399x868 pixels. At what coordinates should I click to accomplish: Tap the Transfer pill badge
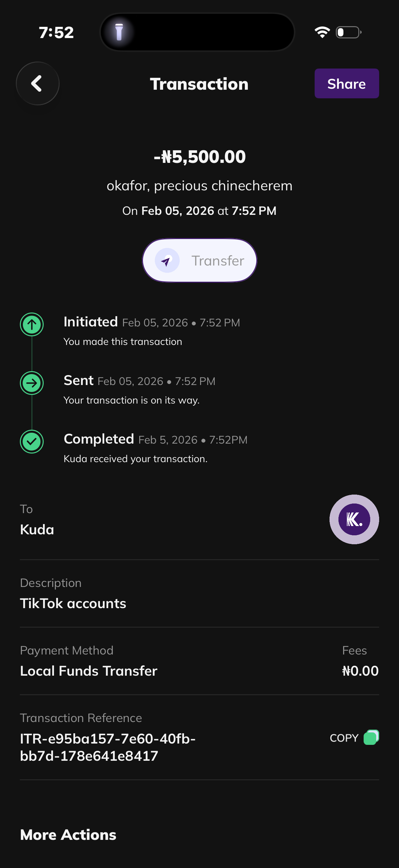(x=199, y=261)
